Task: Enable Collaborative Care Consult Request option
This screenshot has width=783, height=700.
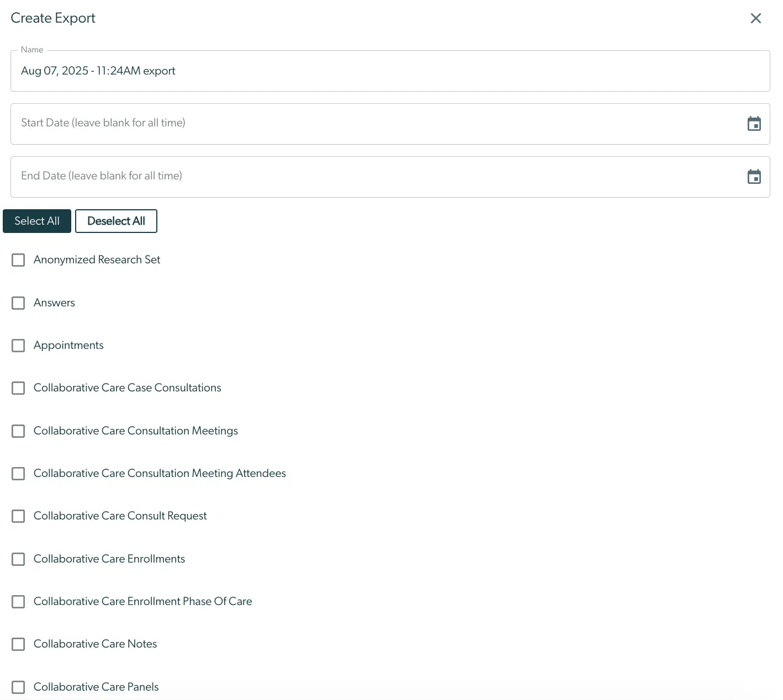Action: 18,516
